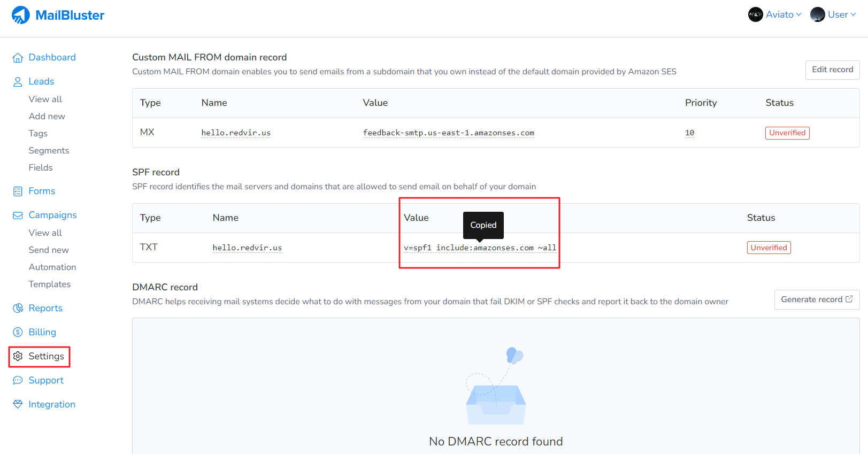Copy the MX value feedback-smtp.us-east-1.amazonses.com
Image resolution: width=868 pixels, height=454 pixels.
(x=448, y=133)
